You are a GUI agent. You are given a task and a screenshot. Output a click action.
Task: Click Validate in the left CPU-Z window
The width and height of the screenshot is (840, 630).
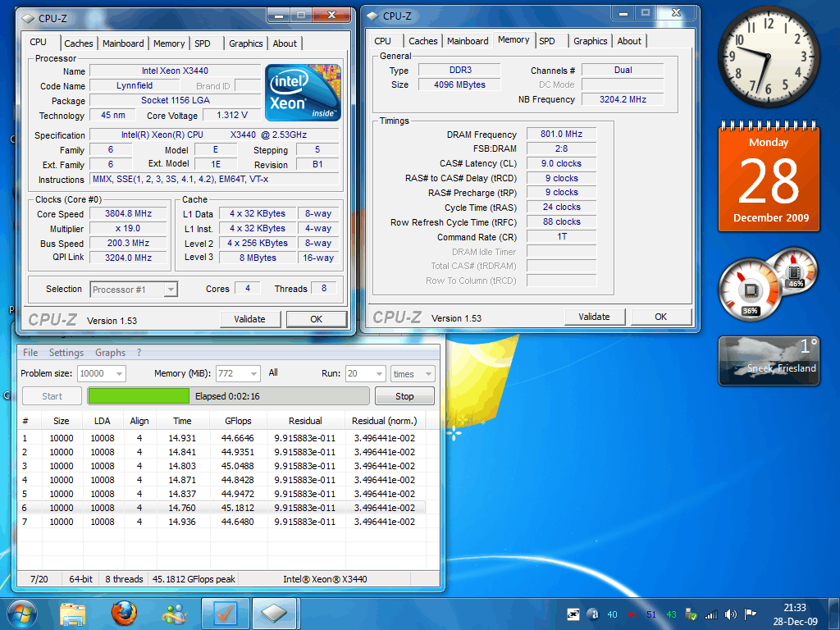(249, 319)
